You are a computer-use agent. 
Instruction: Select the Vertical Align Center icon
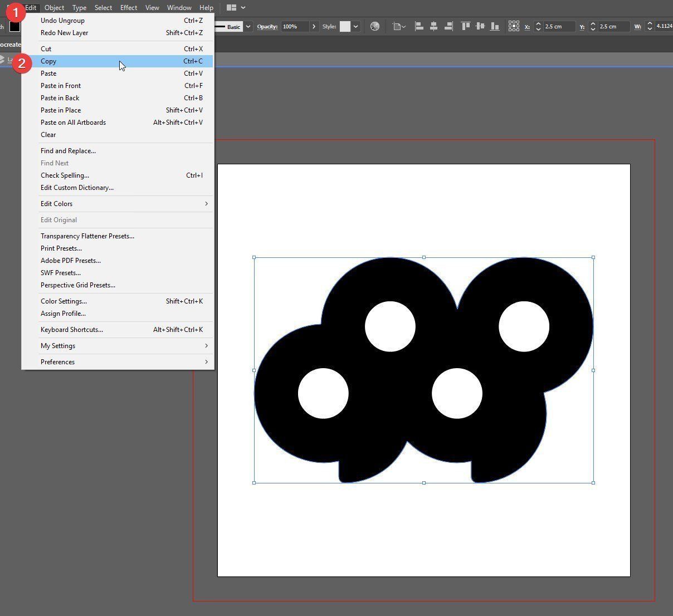click(x=480, y=26)
